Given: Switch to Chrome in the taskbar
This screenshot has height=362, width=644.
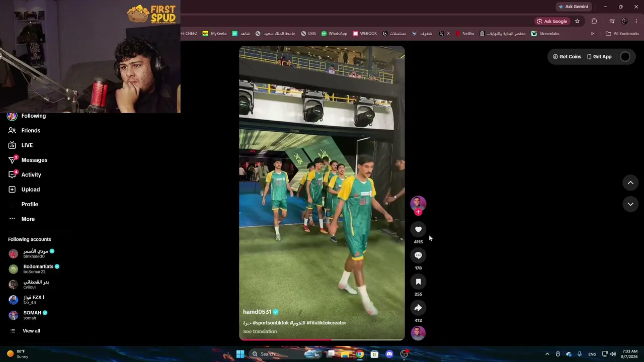Looking at the screenshot, I should pos(360,354).
